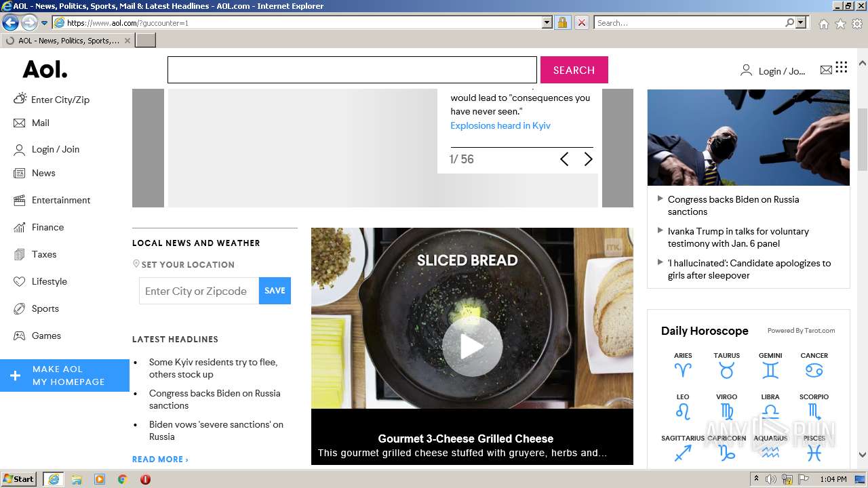Open the Virgo horoscope sign
This screenshot has height=488, width=868.
726,407
